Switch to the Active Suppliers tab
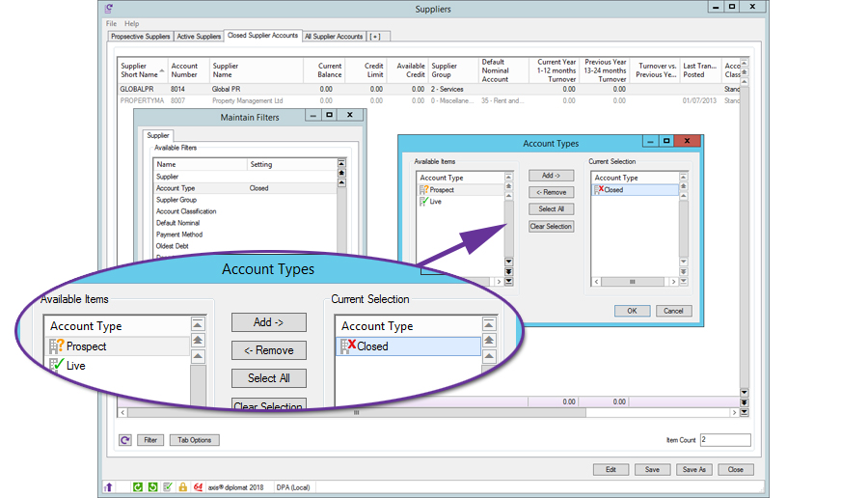 point(199,37)
